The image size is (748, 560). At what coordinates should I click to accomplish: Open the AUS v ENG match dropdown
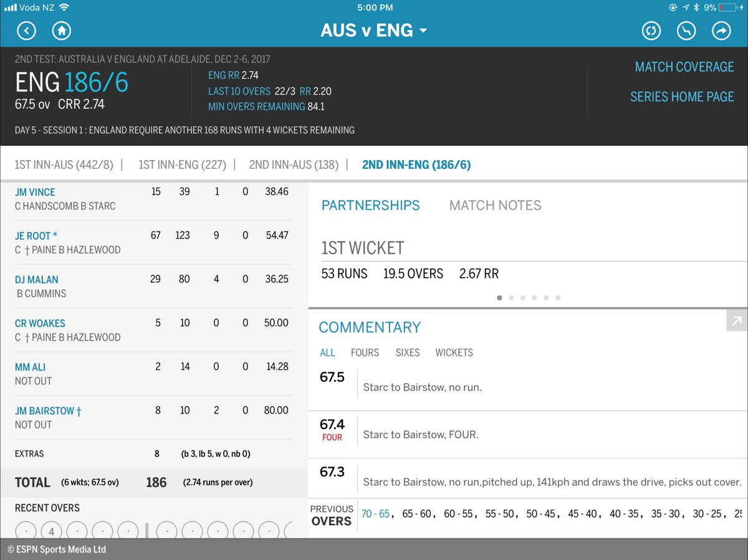click(374, 30)
